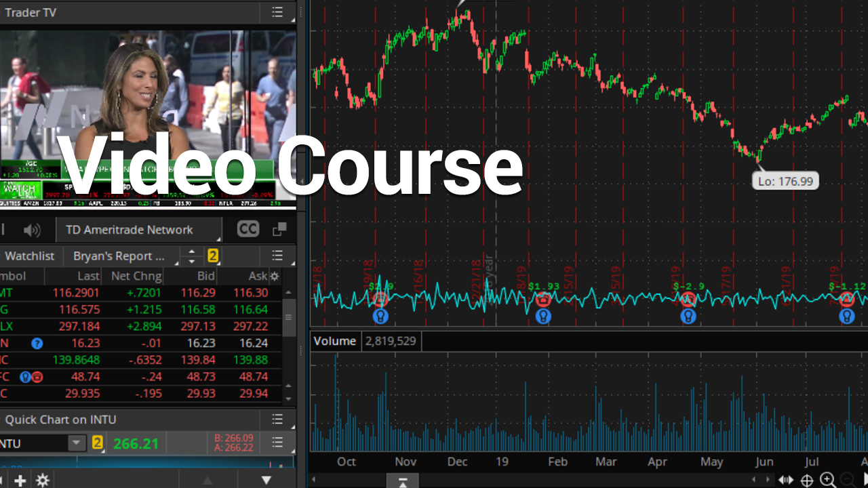Open the Trader TV panel menu

(277, 12)
